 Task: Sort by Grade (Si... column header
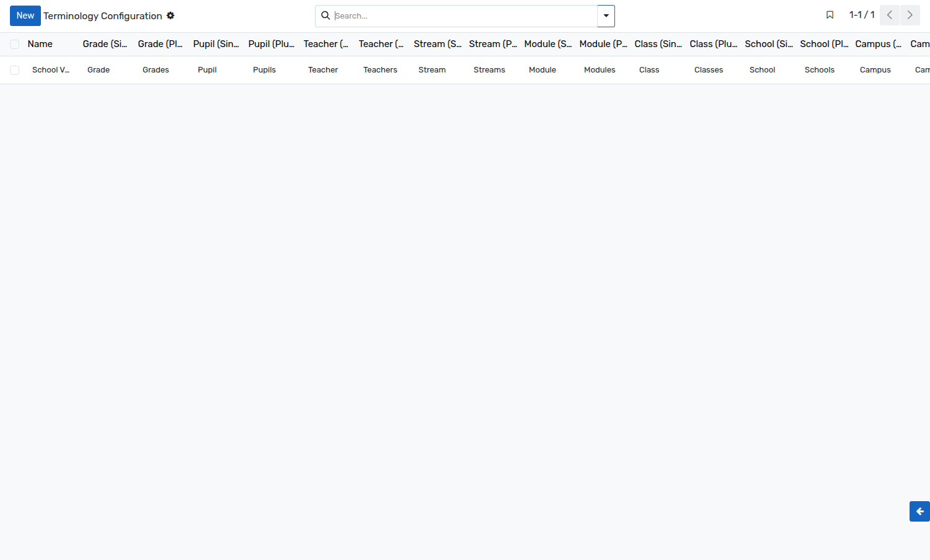click(x=105, y=44)
